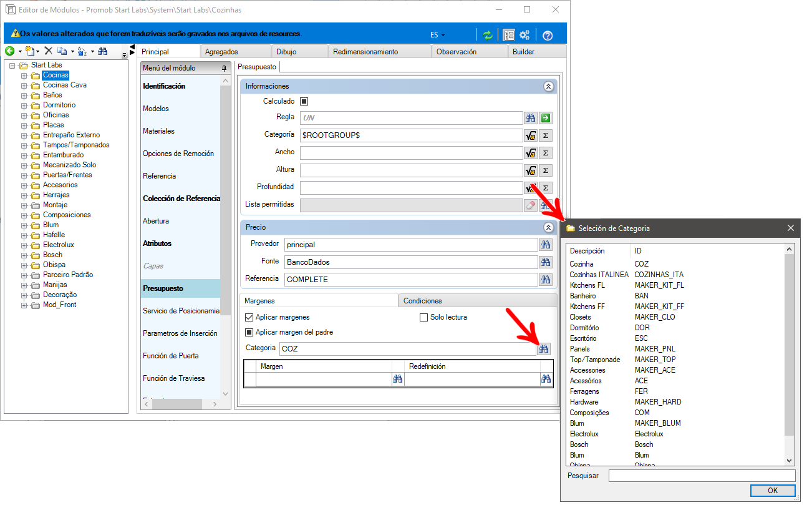Open the settings gears icon in the header
Screen dimensions: 812x515
click(524, 35)
